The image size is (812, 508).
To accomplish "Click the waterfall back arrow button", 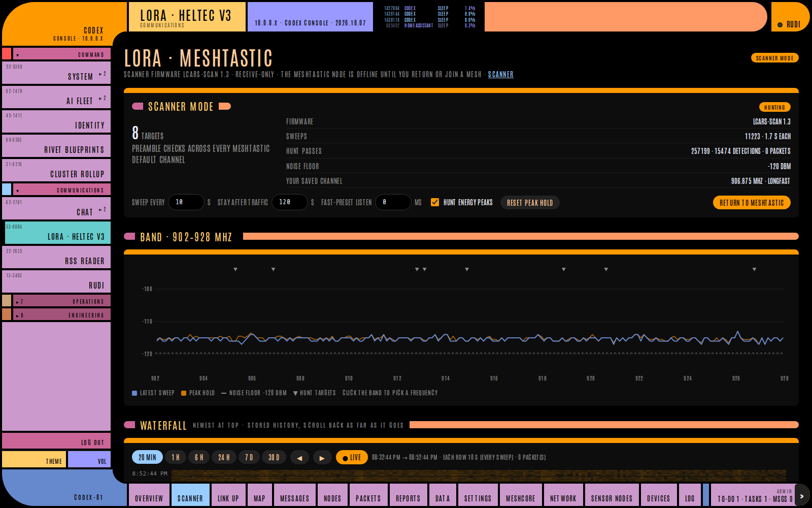I will pyautogui.click(x=299, y=458).
